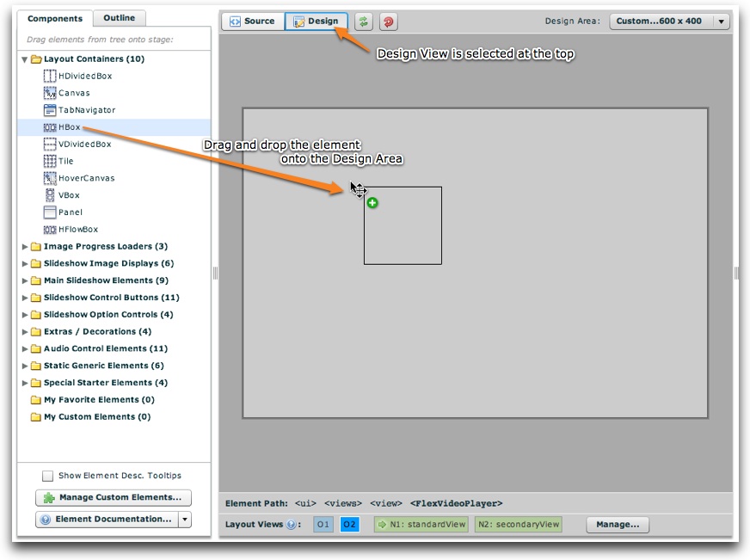Toggle layout view O2
Screen dimensions: 750x560
(350, 525)
